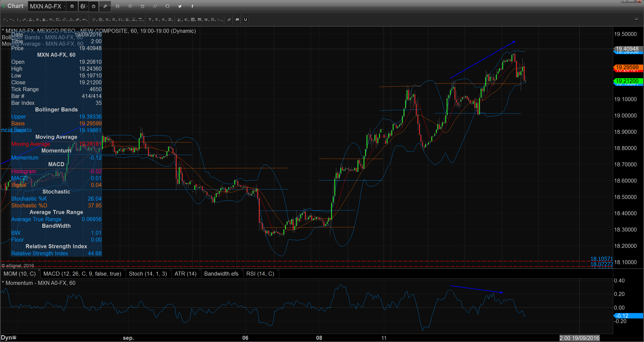Share chart on Twitter
The image size is (644, 342).
click(180, 6)
